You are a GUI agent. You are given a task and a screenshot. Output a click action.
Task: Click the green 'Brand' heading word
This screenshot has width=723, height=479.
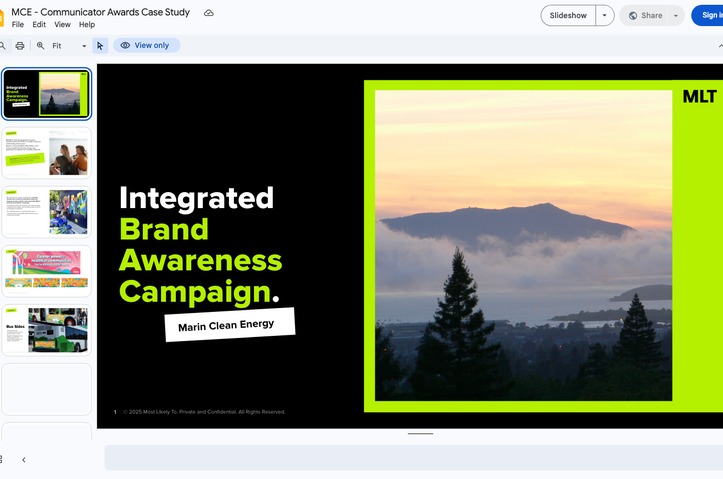(x=164, y=229)
